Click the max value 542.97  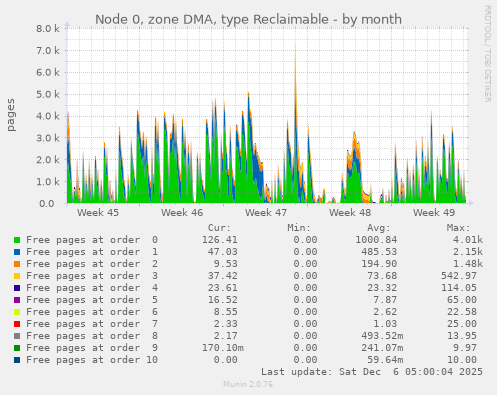459,276
